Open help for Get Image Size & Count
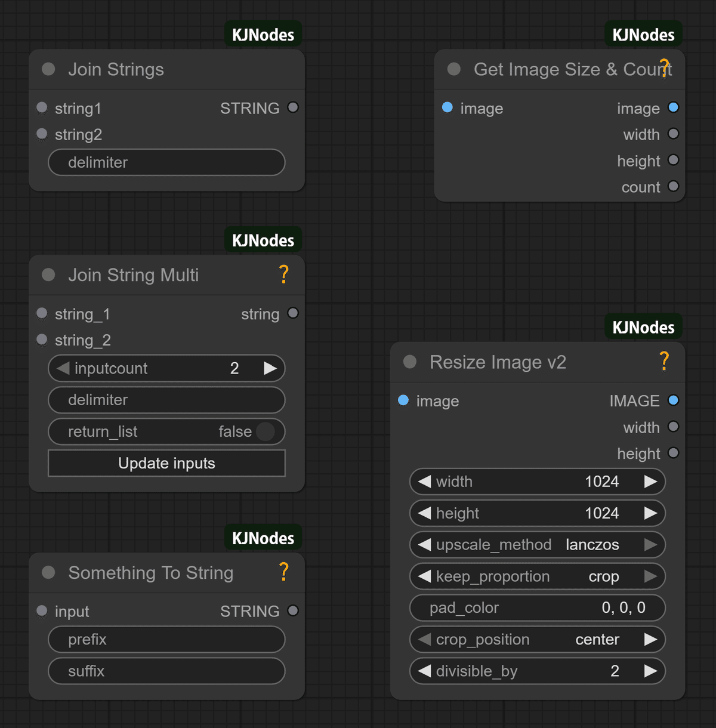This screenshot has height=728, width=716. click(x=664, y=67)
